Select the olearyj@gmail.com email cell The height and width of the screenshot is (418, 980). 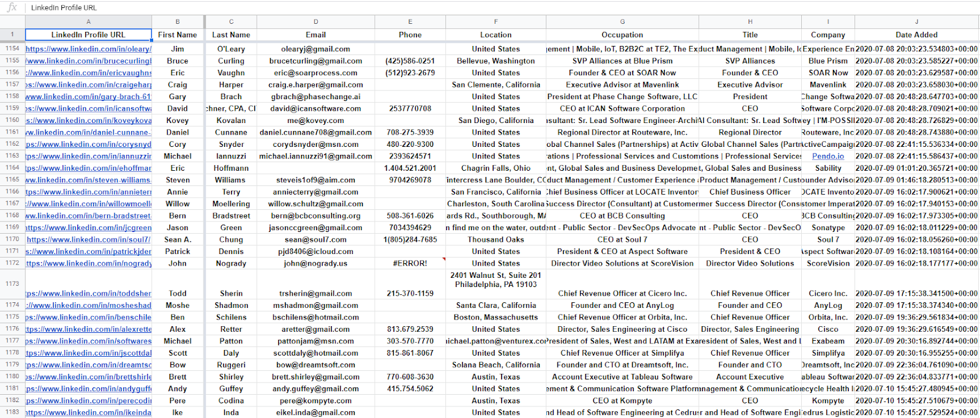tap(315, 49)
